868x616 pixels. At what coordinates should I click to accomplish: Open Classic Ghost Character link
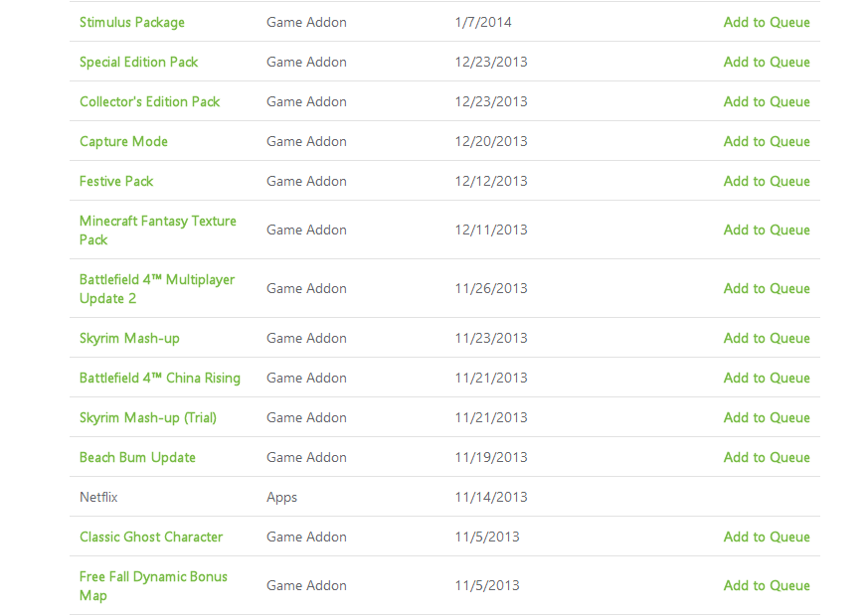151,537
